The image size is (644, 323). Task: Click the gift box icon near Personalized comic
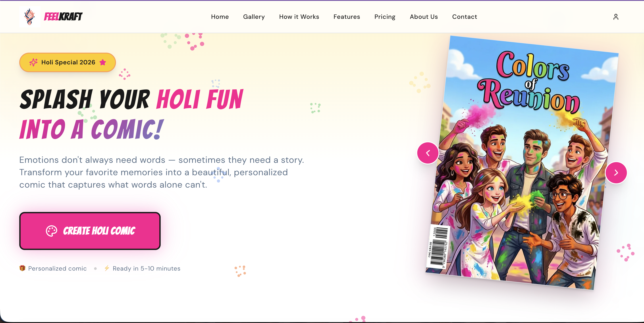(22, 268)
